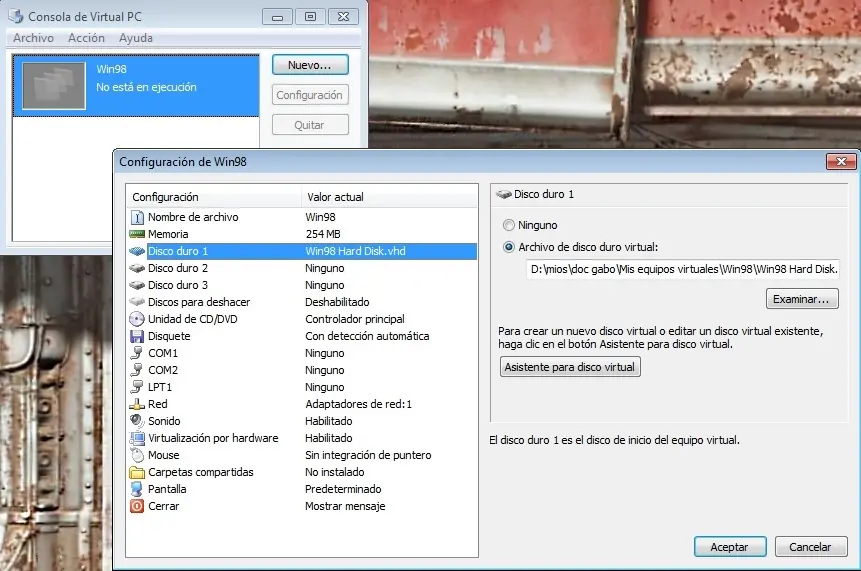Click the Virtual PC console restore button
This screenshot has height=571, width=861.
310,17
